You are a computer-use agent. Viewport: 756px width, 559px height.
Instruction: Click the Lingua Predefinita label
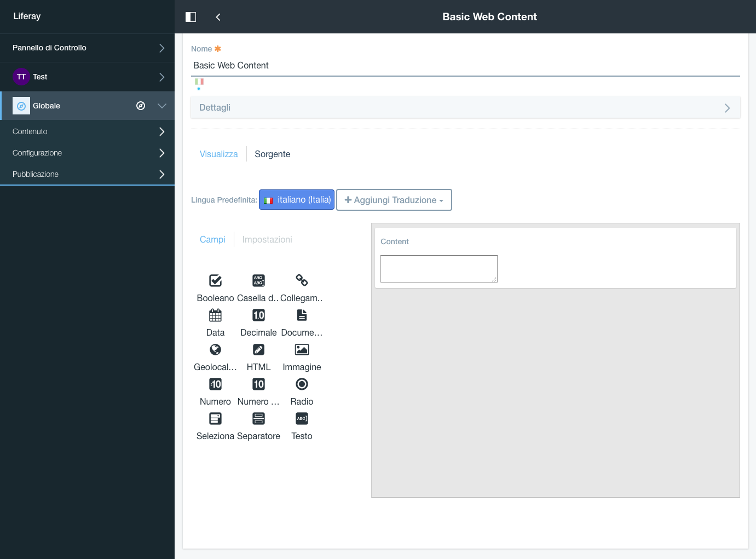(x=224, y=200)
